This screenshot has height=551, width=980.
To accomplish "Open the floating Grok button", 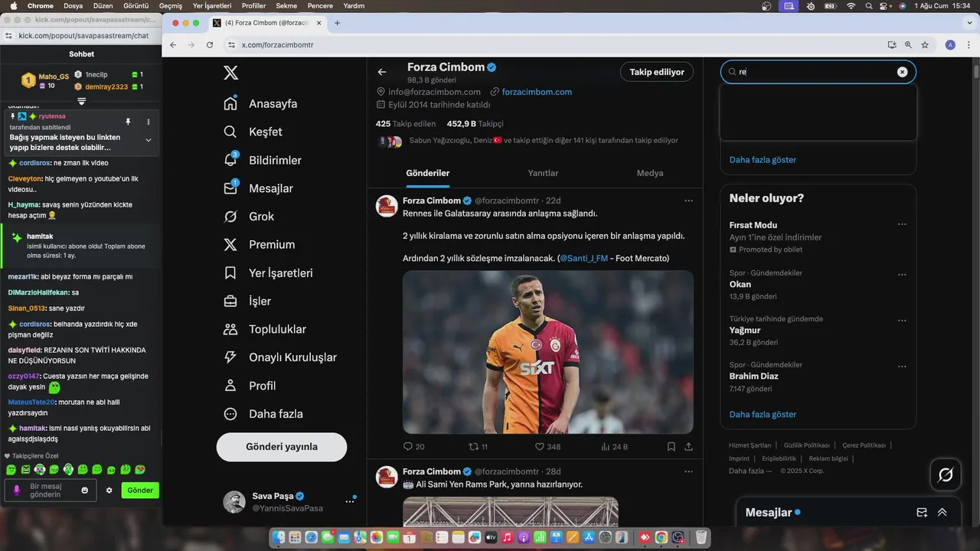I will [946, 474].
